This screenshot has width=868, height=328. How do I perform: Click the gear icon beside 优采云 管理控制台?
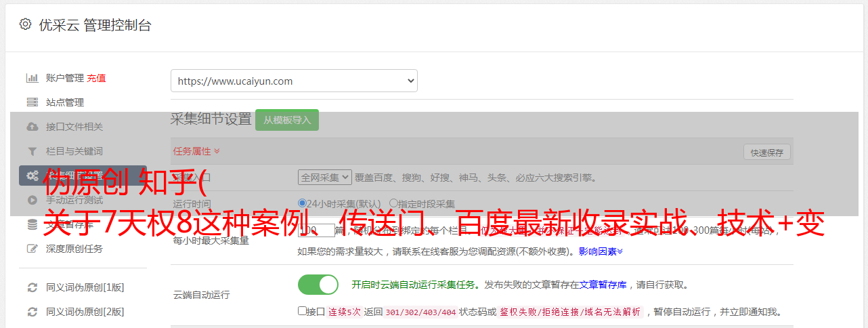25,24
